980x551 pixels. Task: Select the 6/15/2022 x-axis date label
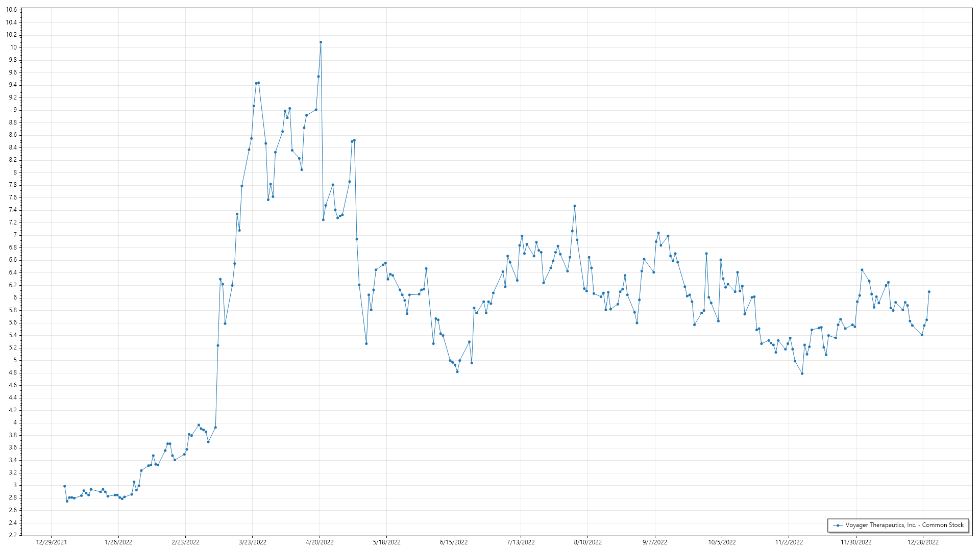click(454, 542)
